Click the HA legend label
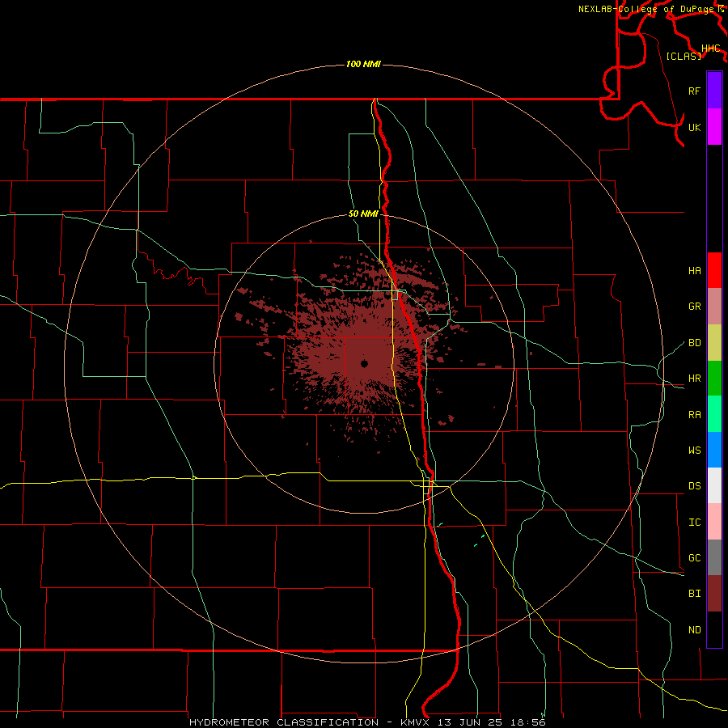 tap(694, 270)
